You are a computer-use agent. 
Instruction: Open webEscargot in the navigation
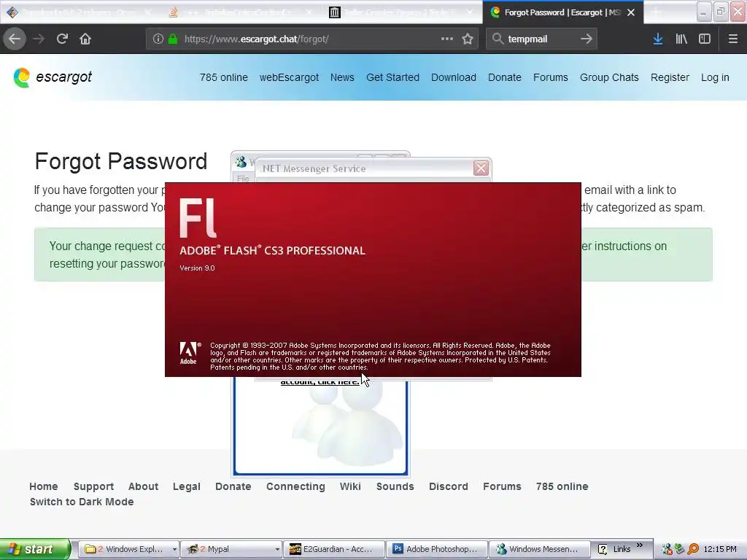click(x=289, y=77)
